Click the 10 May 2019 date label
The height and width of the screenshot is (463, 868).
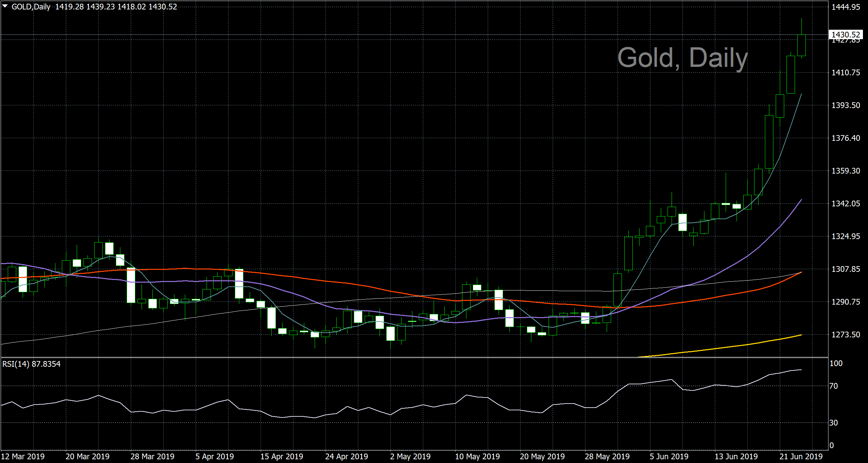477,457
